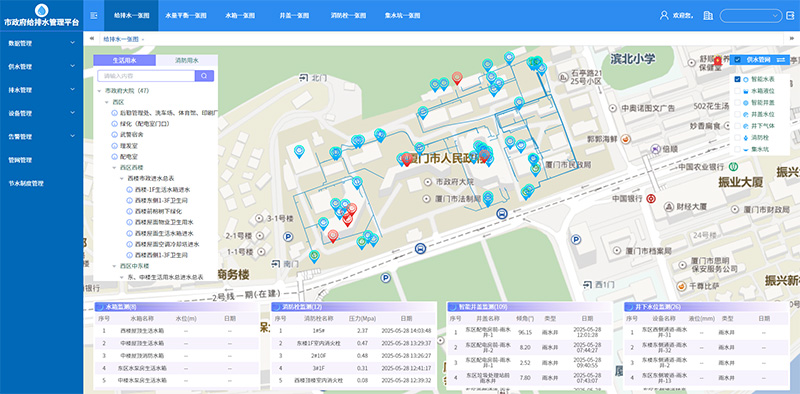The image size is (800, 394).
Task: Switch to 集水坑一张图 tab
Action: 403,15
